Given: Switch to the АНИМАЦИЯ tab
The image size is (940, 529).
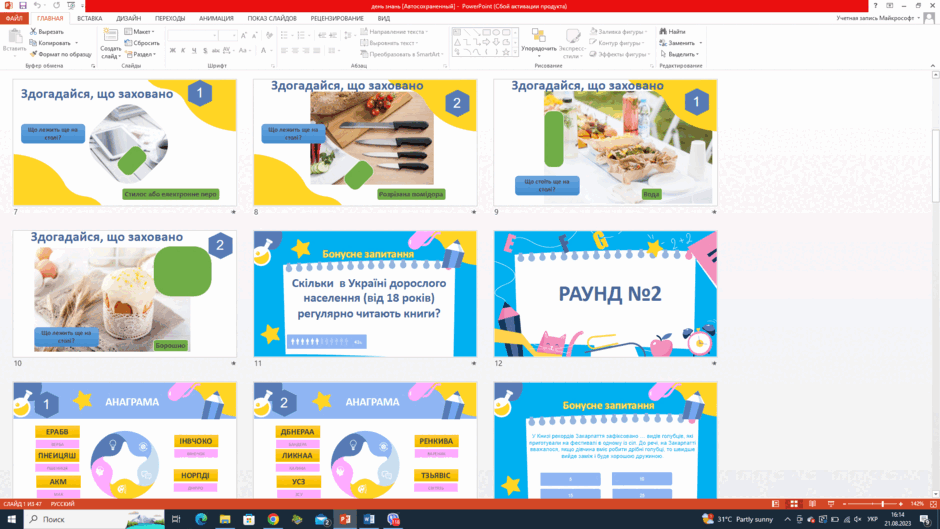Looking at the screenshot, I should tap(216, 18).
